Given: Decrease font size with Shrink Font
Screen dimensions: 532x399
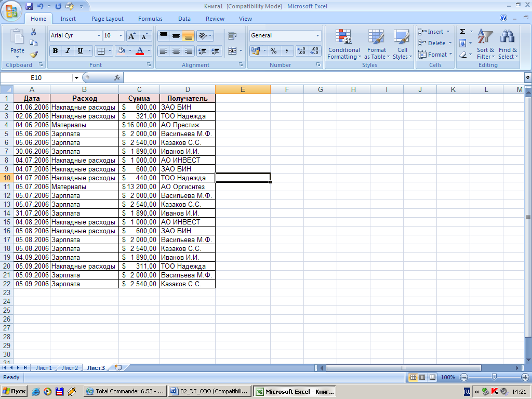Looking at the screenshot, I should click(144, 36).
